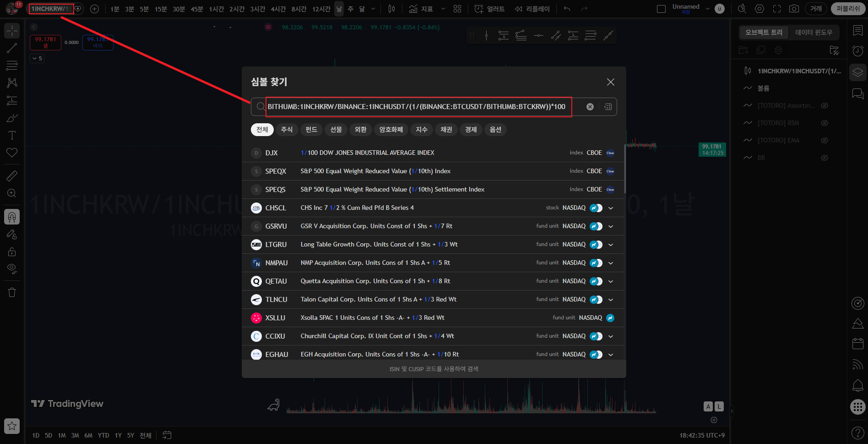Screen dimensions: 868x444
Task: Select the XSLLU search result
Action: click(433, 318)
